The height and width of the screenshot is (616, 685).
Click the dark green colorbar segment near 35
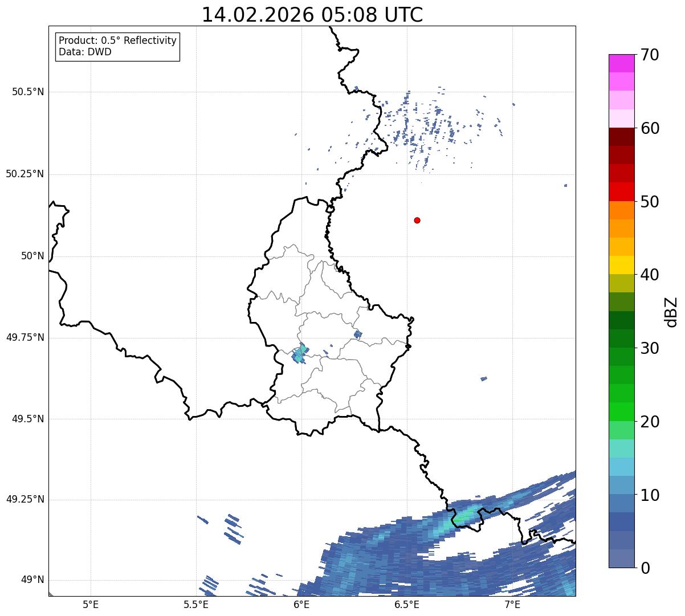621,320
